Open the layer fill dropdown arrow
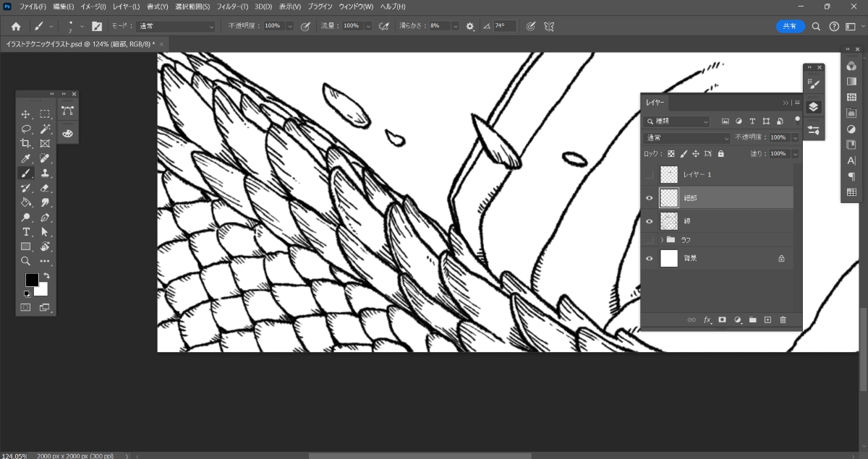Viewport: 868px width, 459px height. 795,154
